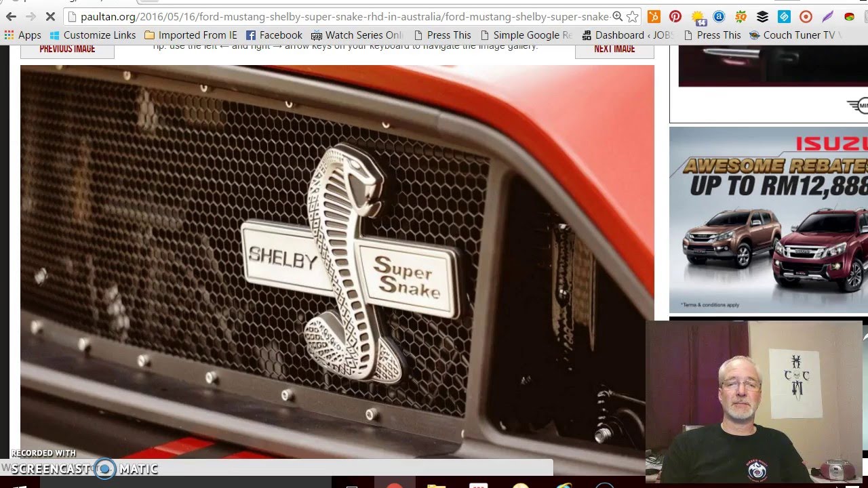Open the HubSpot extension icon
868x488 pixels.
click(654, 16)
